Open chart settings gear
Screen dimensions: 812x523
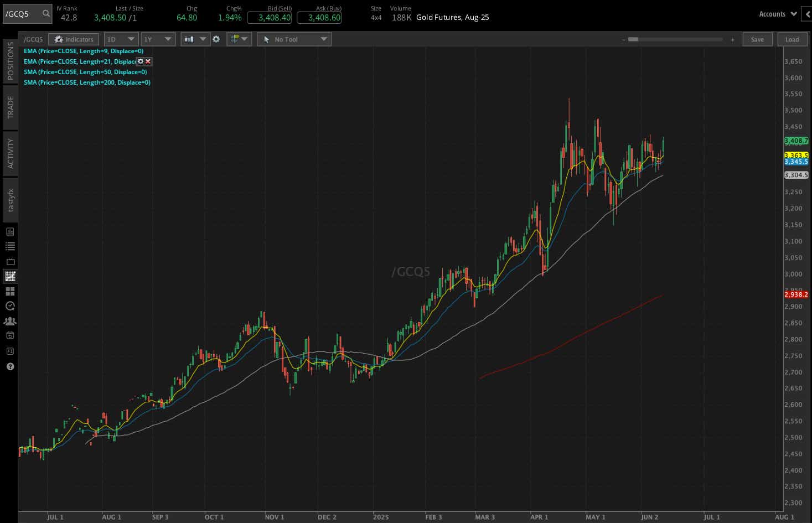coord(216,39)
